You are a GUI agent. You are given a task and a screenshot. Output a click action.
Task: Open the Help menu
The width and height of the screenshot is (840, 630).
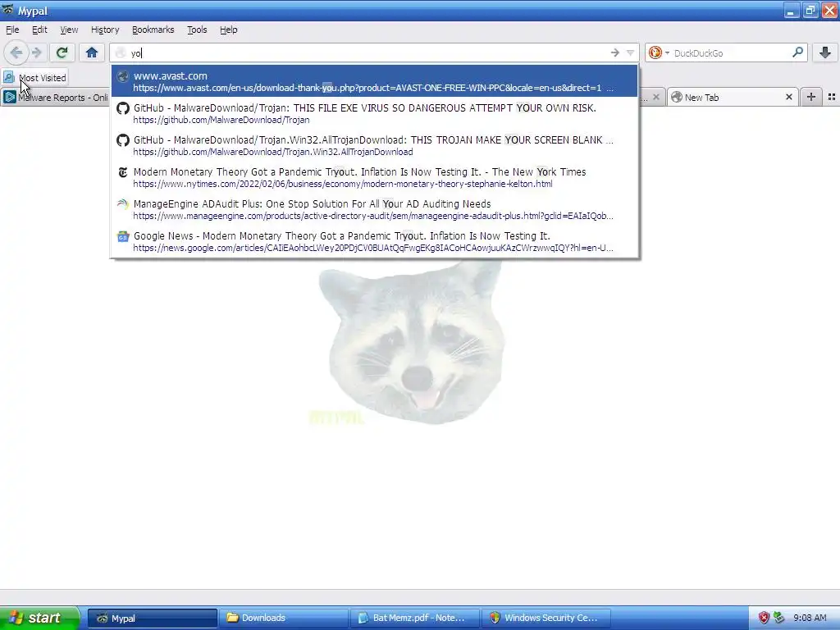(x=228, y=30)
